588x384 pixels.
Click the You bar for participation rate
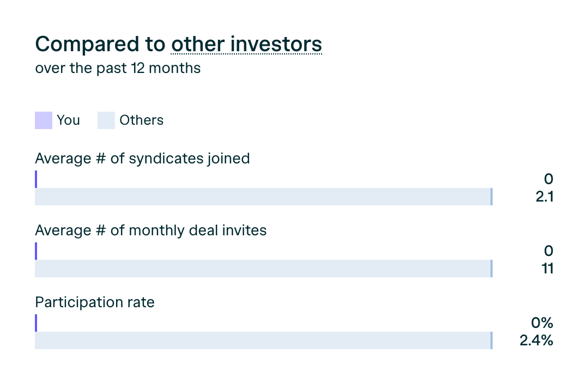pyautogui.click(x=36, y=323)
